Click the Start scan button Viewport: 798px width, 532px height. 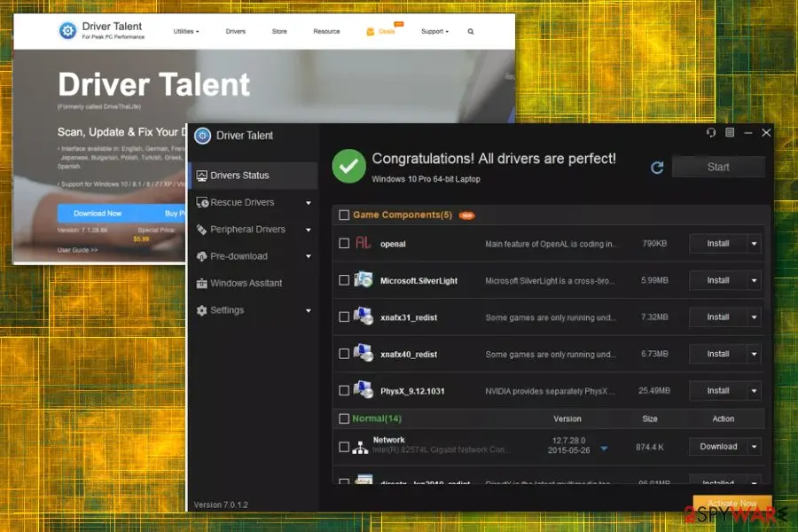pyautogui.click(x=718, y=167)
